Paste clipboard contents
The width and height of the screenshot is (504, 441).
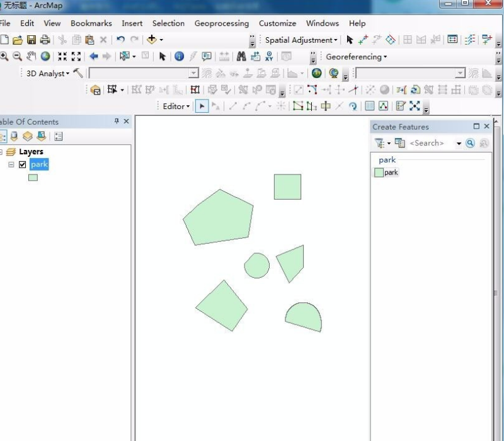(x=89, y=40)
